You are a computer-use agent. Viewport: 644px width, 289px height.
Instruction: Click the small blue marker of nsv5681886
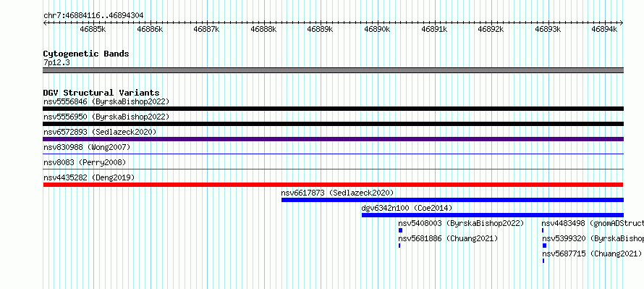(399, 246)
